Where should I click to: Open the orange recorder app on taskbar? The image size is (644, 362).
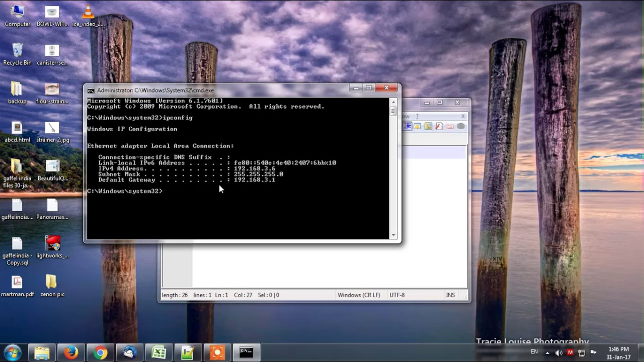[217, 352]
